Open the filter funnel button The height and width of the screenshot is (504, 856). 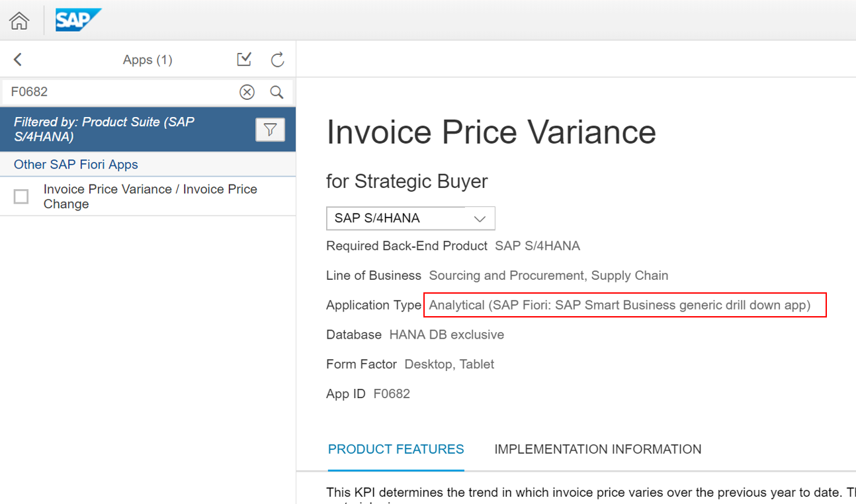pyautogui.click(x=270, y=130)
